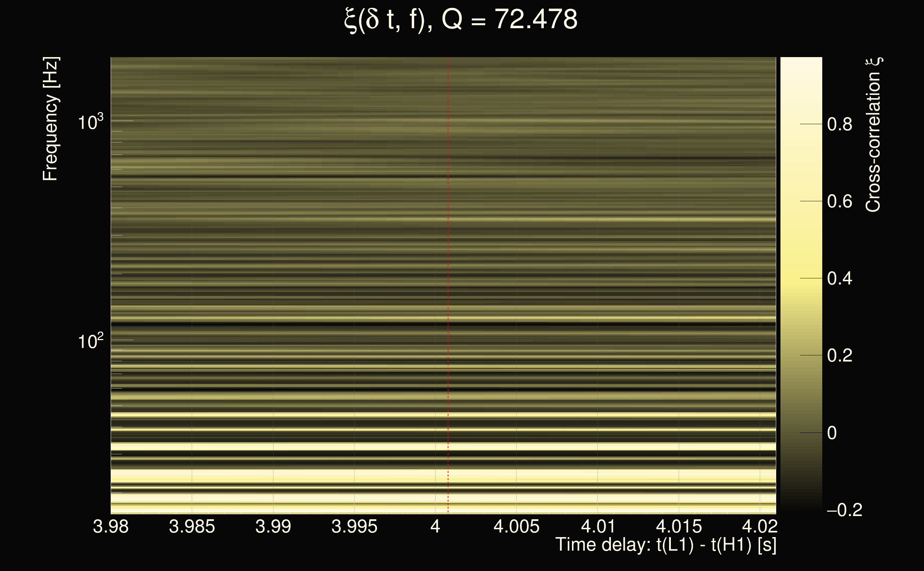Screen dimensions: 924x571
Task: Click the 0.8 colorbar tick label
Action: point(839,124)
